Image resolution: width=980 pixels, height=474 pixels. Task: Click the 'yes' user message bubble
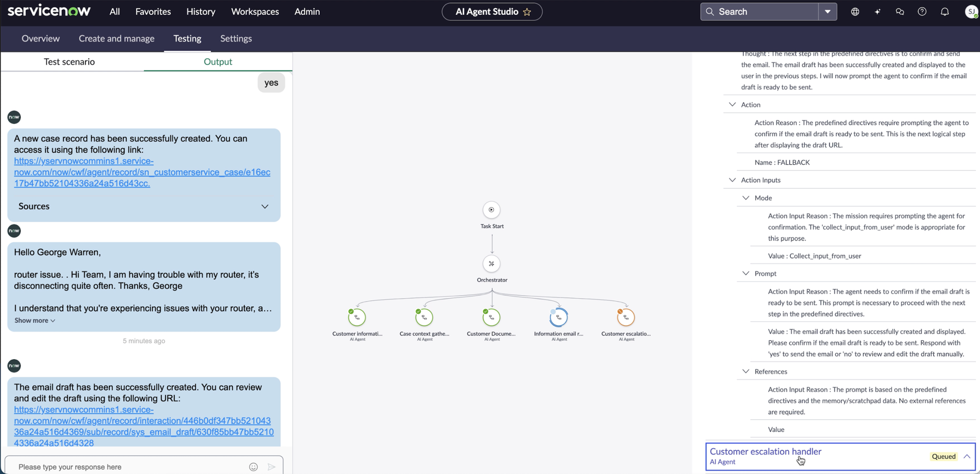pyautogui.click(x=271, y=83)
